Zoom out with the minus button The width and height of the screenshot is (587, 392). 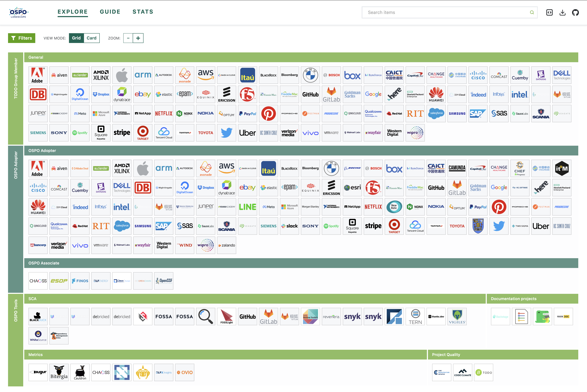click(x=128, y=38)
